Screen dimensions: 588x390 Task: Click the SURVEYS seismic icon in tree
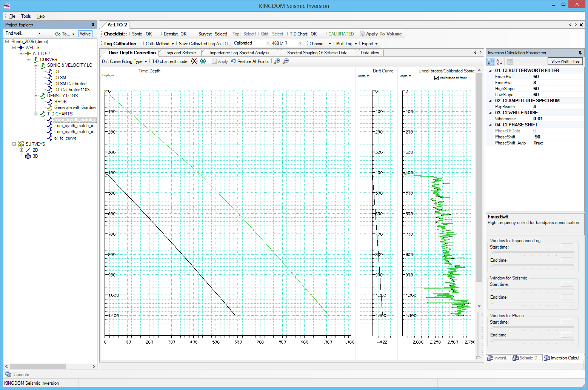tap(21, 144)
